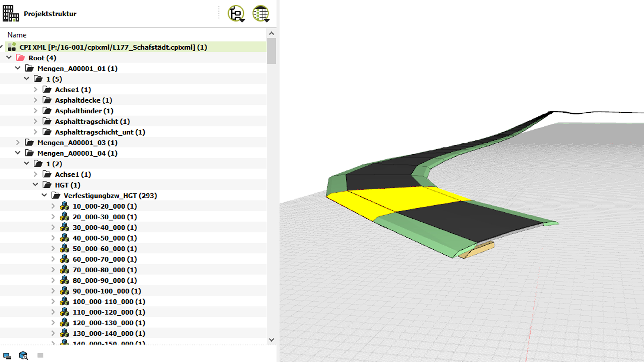644x362 pixels.
Task: Click the blue screen list icon
Action: tap(7, 356)
